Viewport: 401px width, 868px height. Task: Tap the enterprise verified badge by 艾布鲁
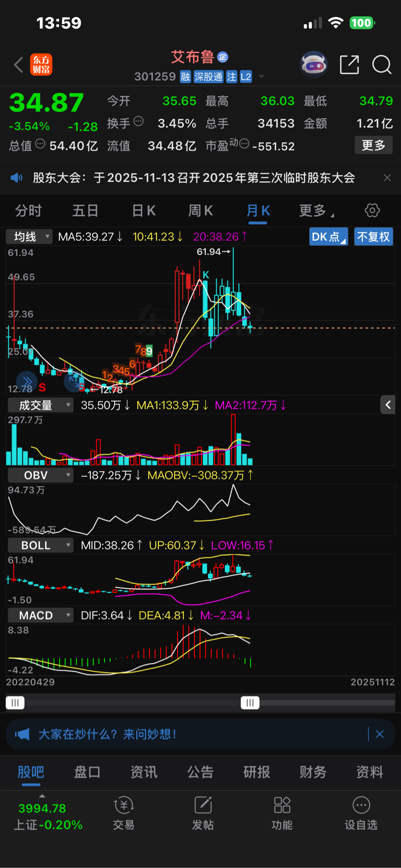[223, 57]
